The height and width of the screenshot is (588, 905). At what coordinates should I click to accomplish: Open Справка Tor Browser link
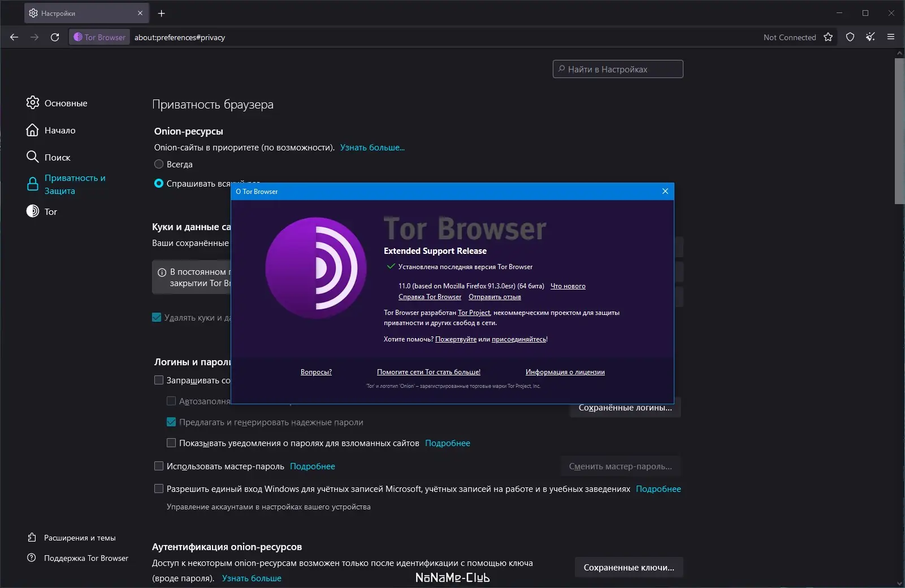coord(430,297)
